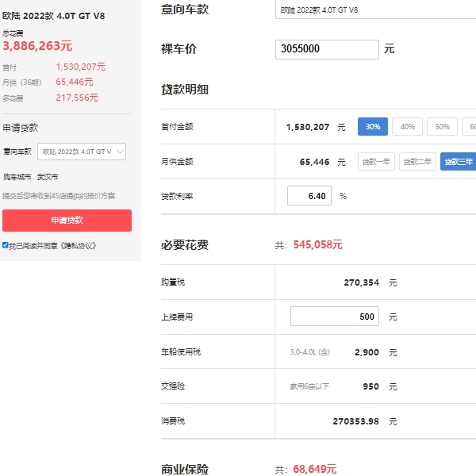Click the 裸车价 price input field
This screenshot has width=476, height=476.
click(328, 49)
